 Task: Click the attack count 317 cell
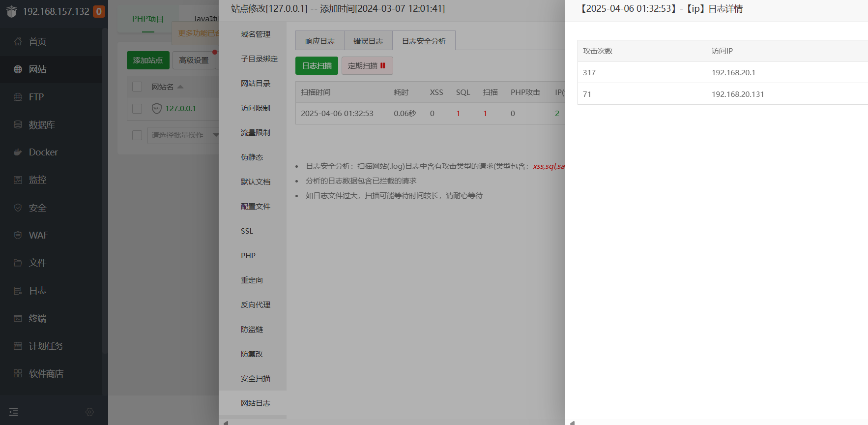(x=589, y=72)
